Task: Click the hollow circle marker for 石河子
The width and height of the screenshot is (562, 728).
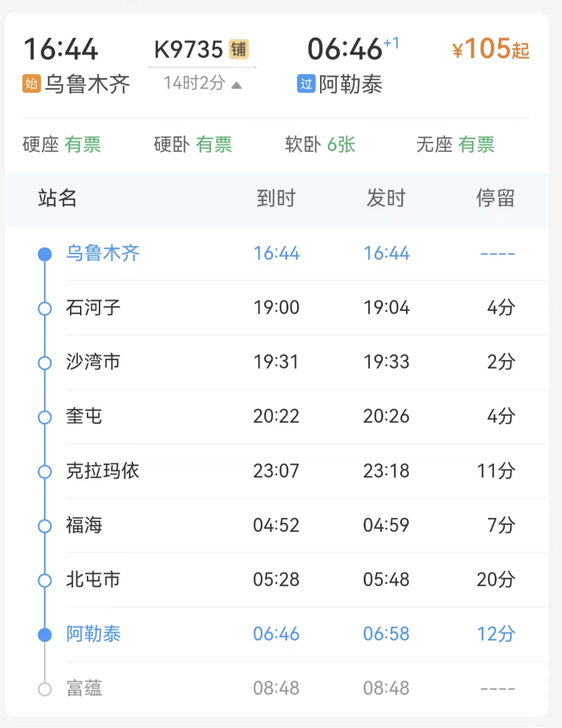Action: (44, 308)
